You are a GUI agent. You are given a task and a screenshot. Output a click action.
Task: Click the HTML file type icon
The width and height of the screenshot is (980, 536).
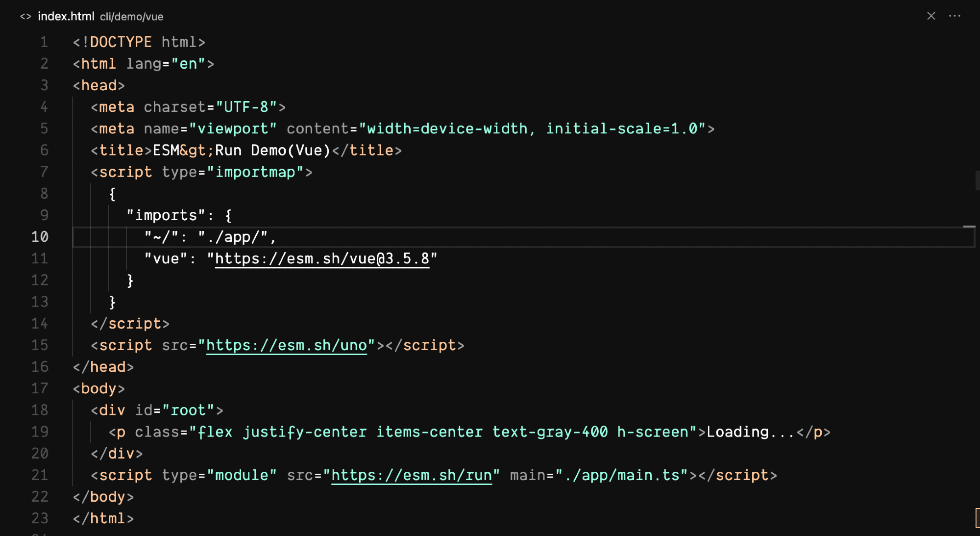25,17
